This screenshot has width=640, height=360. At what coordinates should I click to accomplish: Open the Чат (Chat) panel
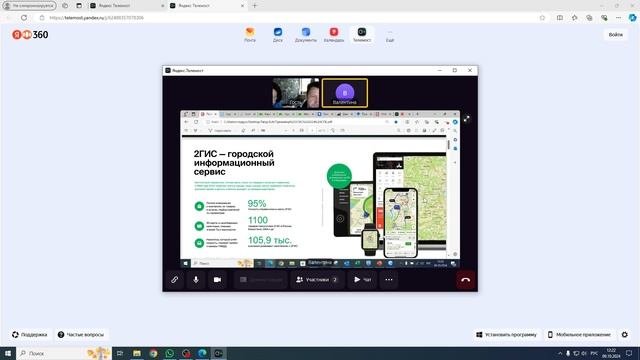tap(362, 280)
